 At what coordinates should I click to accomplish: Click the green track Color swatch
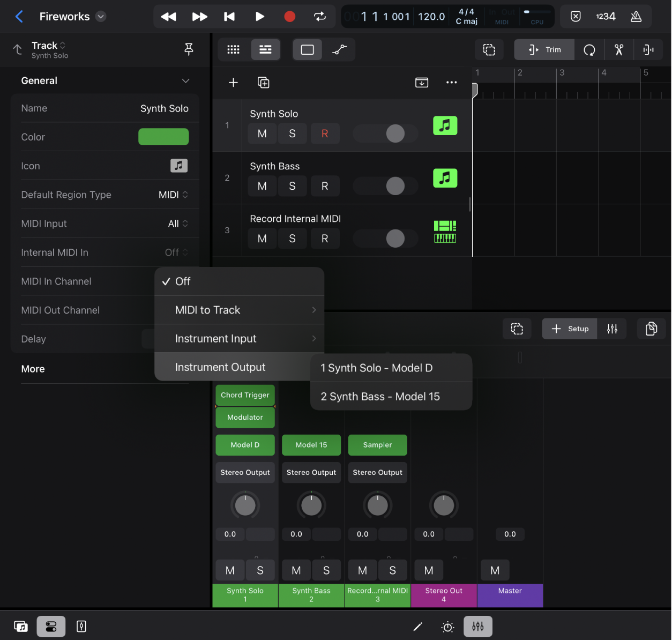(x=163, y=137)
